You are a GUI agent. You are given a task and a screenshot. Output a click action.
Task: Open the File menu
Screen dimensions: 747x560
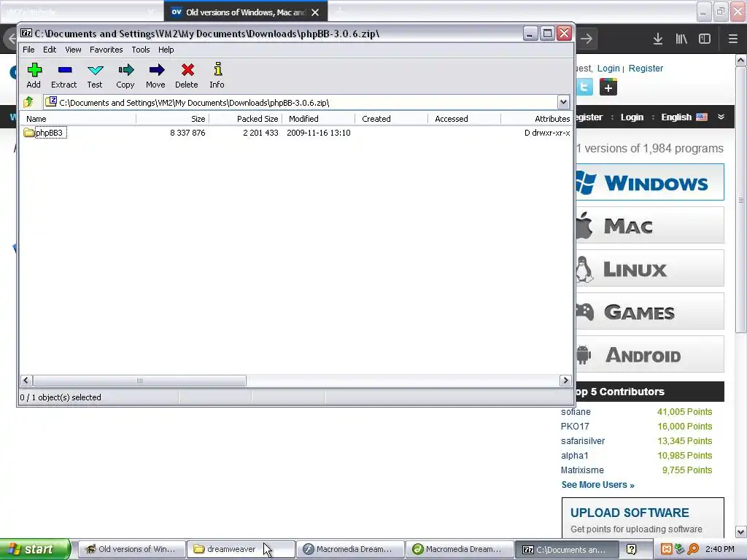pos(28,50)
